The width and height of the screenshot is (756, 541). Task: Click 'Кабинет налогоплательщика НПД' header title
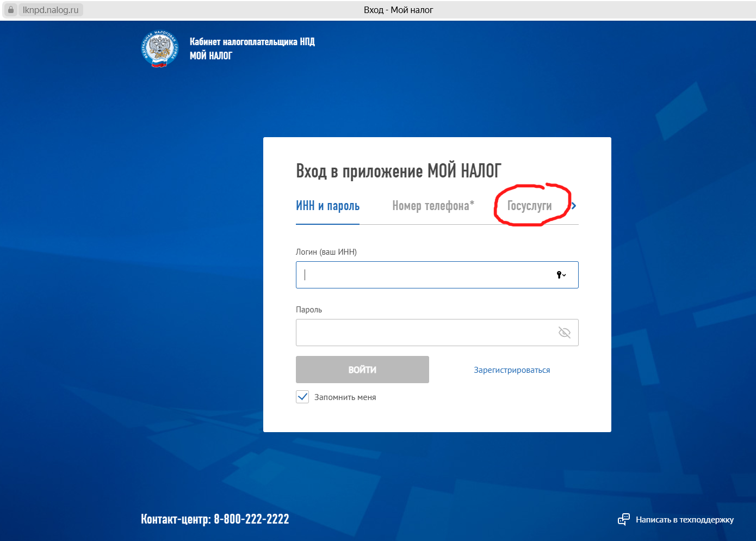[x=252, y=41]
